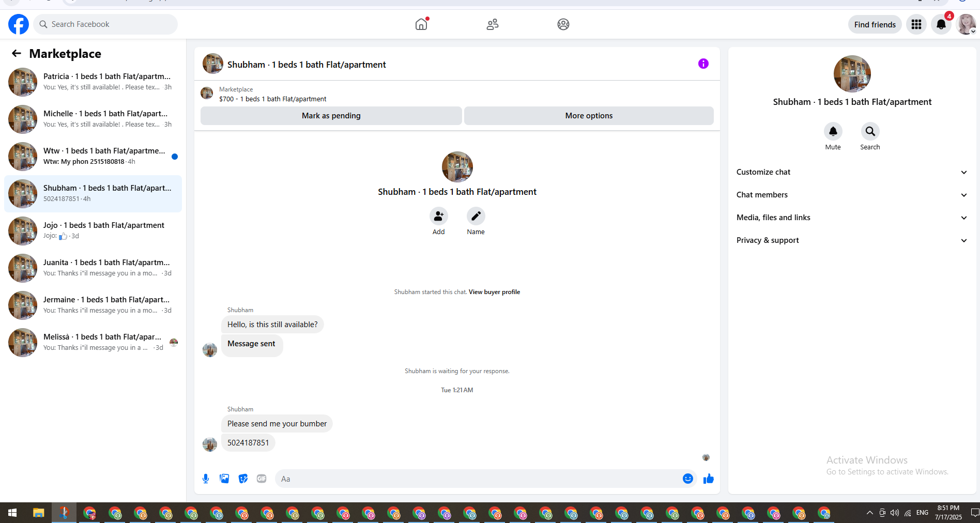This screenshot has height=523, width=980.
Task: Open the account profile picture menu
Action: click(x=966, y=24)
